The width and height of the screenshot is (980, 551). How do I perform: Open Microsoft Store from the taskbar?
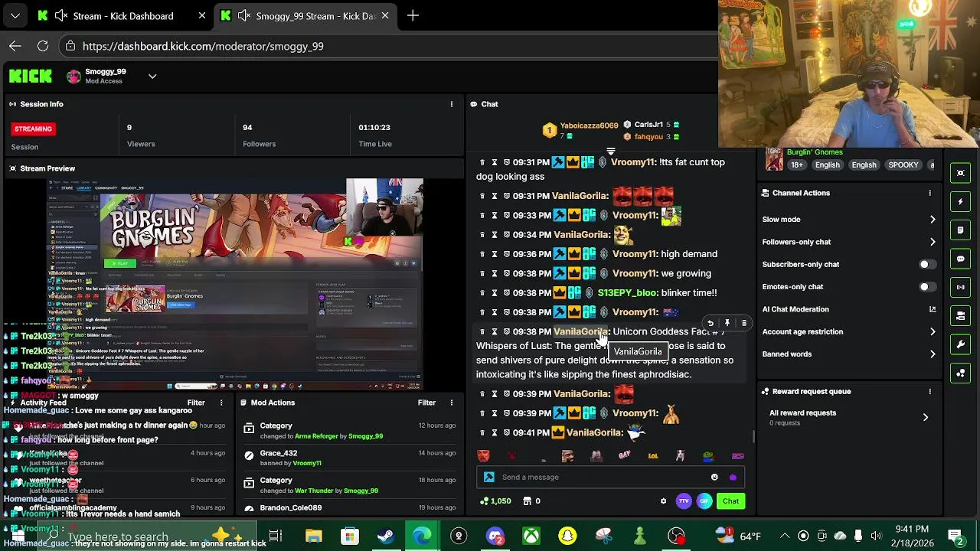[x=349, y=536]
